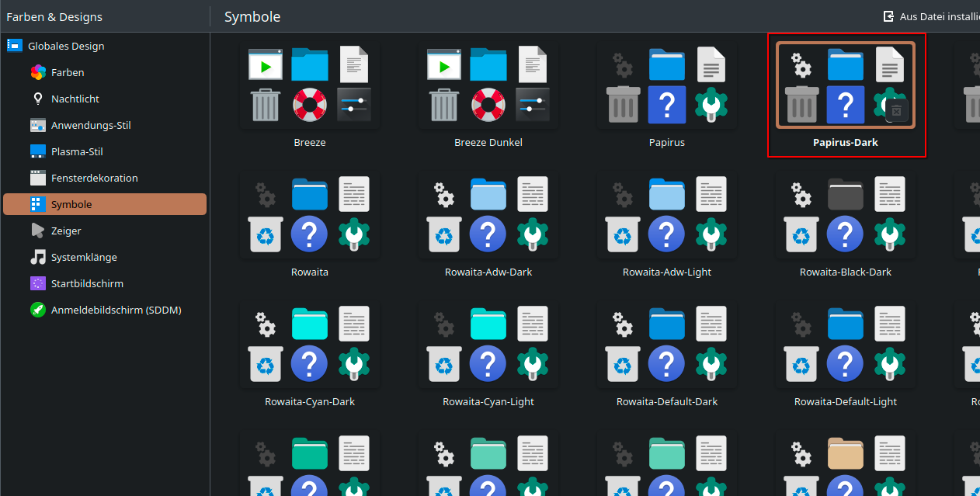Pick the Rowaita-Black-Dark theme
Viewport: 980px width, 496px height.
(x=846, y=214)
